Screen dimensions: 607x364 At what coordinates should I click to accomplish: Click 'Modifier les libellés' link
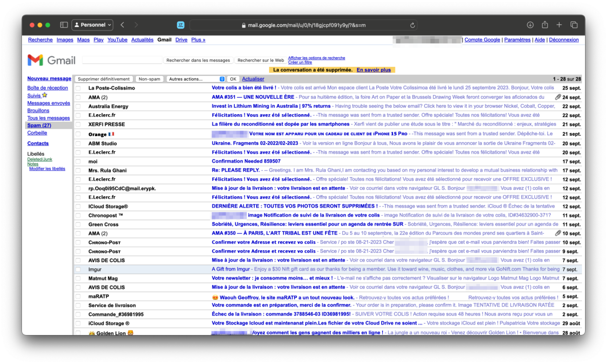tap(47, 169)
